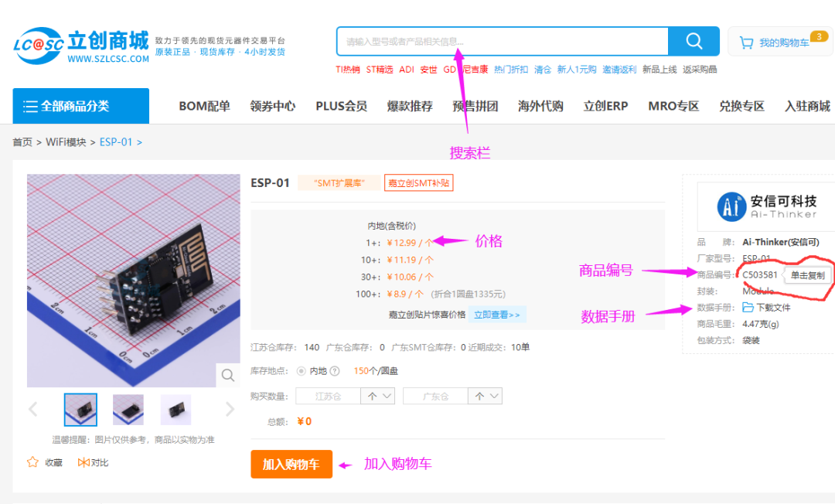This screenshot has height=504, width=835.
Task: Open 我的购物车 cart button
Action: click(780, 42)
